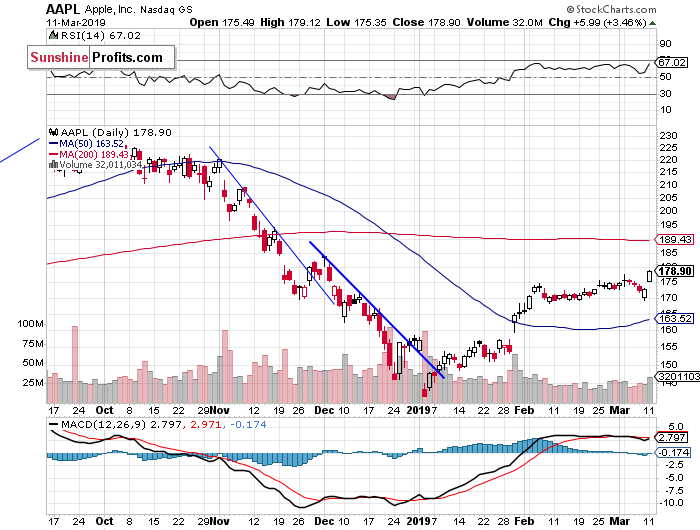Click the red 2.971 MACD signal value
The image size is (700, 530).
pos(205,424)
